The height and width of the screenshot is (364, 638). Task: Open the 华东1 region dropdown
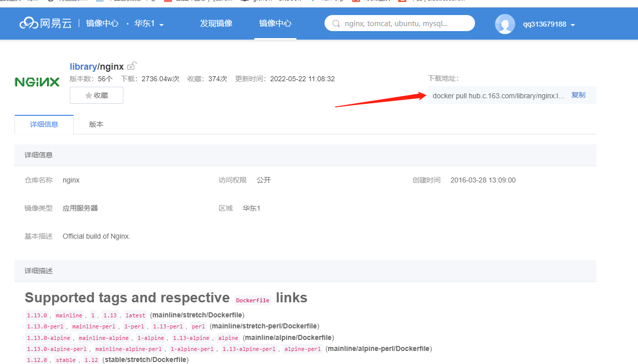click(x=149, y=24)
